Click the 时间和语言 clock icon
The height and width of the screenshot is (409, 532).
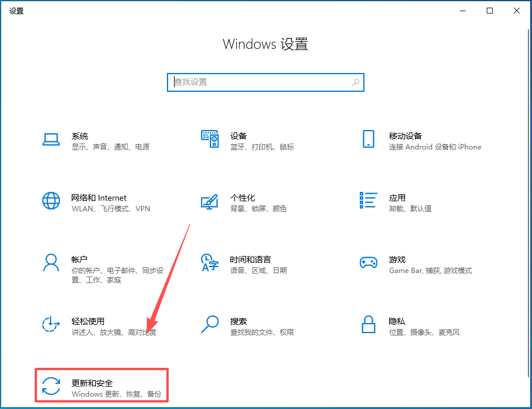click(x=210, y=262)
